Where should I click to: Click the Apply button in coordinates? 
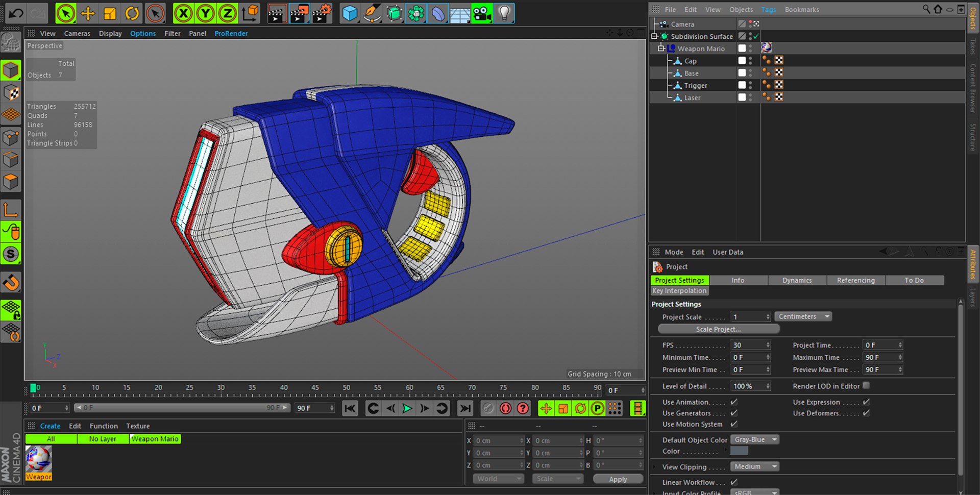(x=618, y=479)
